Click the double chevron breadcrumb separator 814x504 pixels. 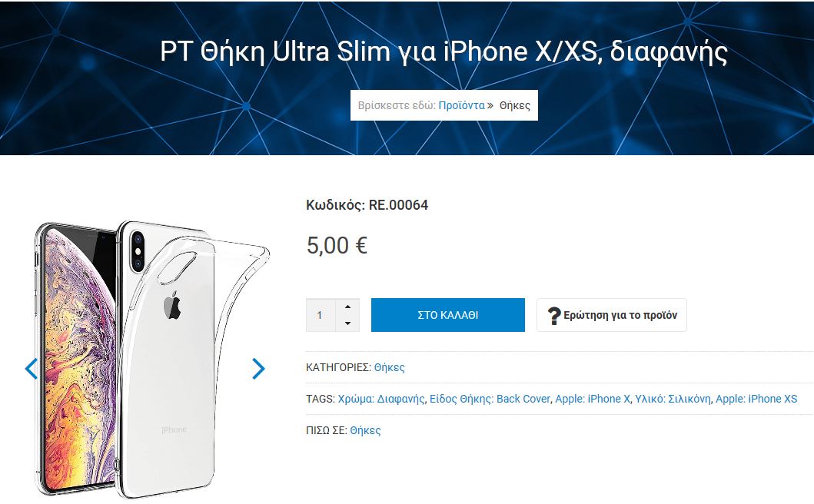[490, 106]
